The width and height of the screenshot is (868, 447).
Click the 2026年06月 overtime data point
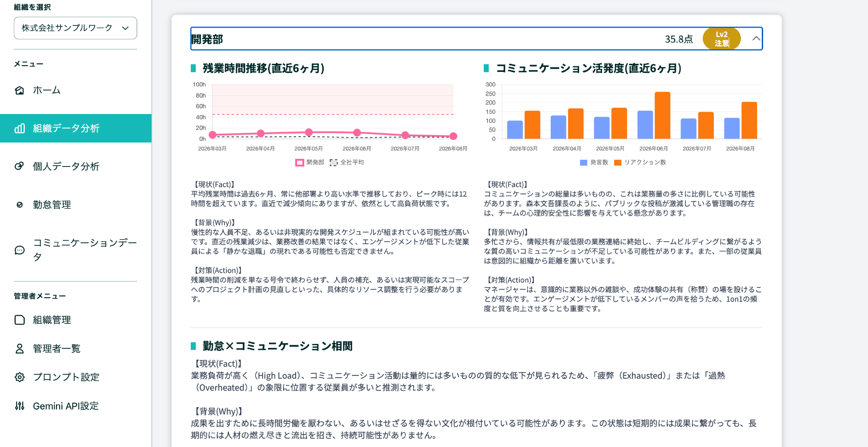[357, 133]
